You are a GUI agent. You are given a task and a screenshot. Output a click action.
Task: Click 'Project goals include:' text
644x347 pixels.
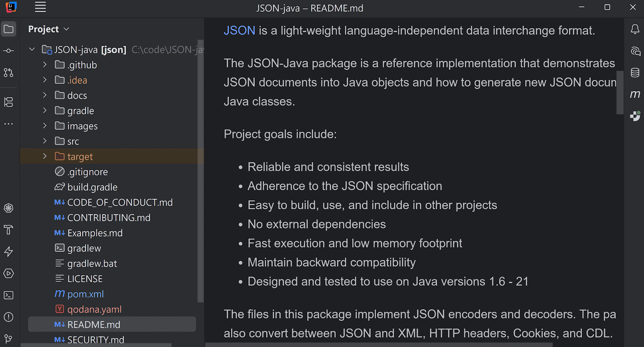click(x=280, y=134)
